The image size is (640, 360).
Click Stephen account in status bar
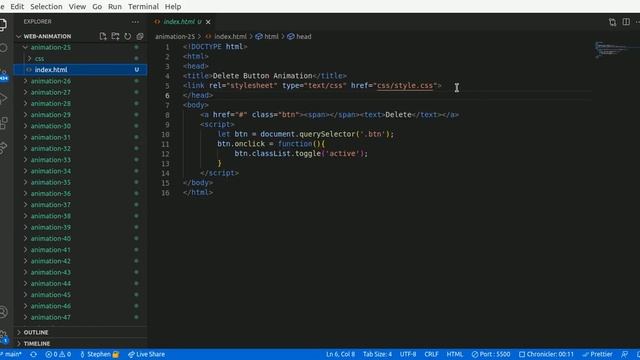[x=99, y=354]
